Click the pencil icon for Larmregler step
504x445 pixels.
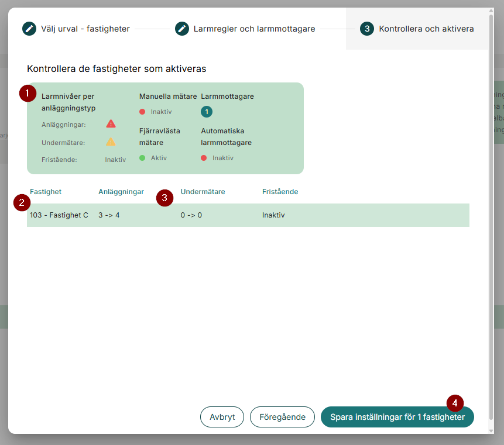pyautogui.click(x=182, y=29)
